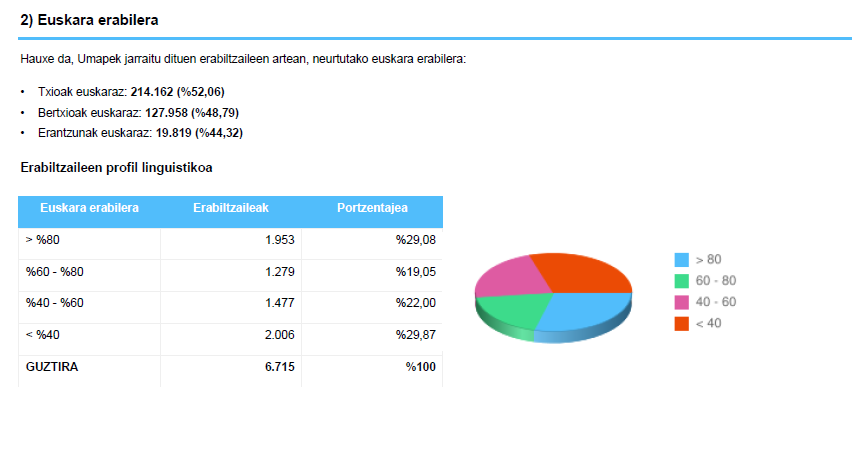This screenshot has width=852, height=450.
Task: Click the %22,00 percentage cell
Action: (415, 303)
